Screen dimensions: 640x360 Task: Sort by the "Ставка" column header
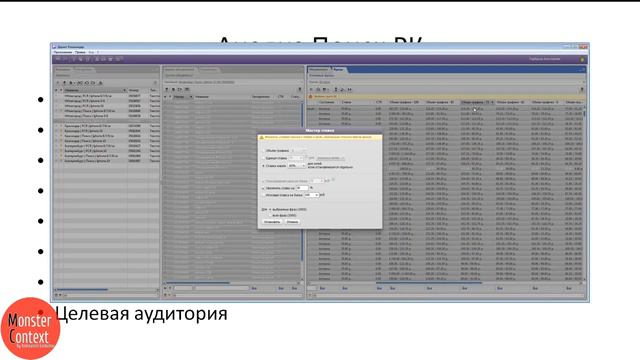coord(346,102)
